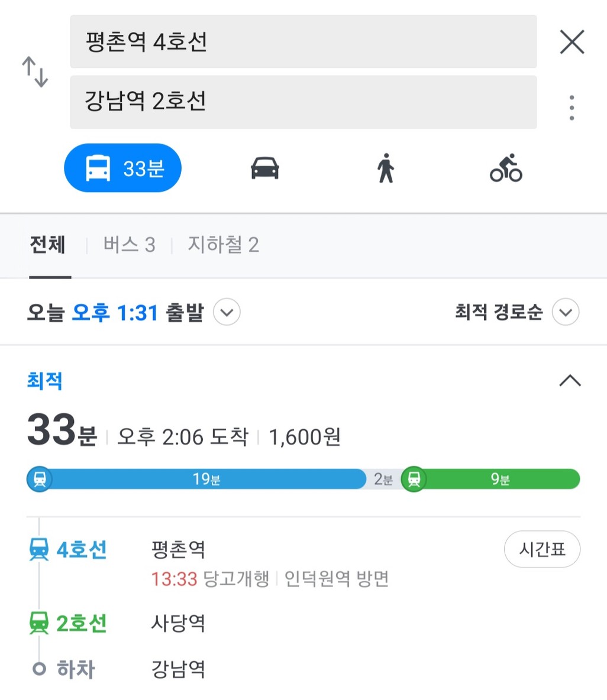Close the route search with X icon
This screenshot has height=700, width=607.
572,42
